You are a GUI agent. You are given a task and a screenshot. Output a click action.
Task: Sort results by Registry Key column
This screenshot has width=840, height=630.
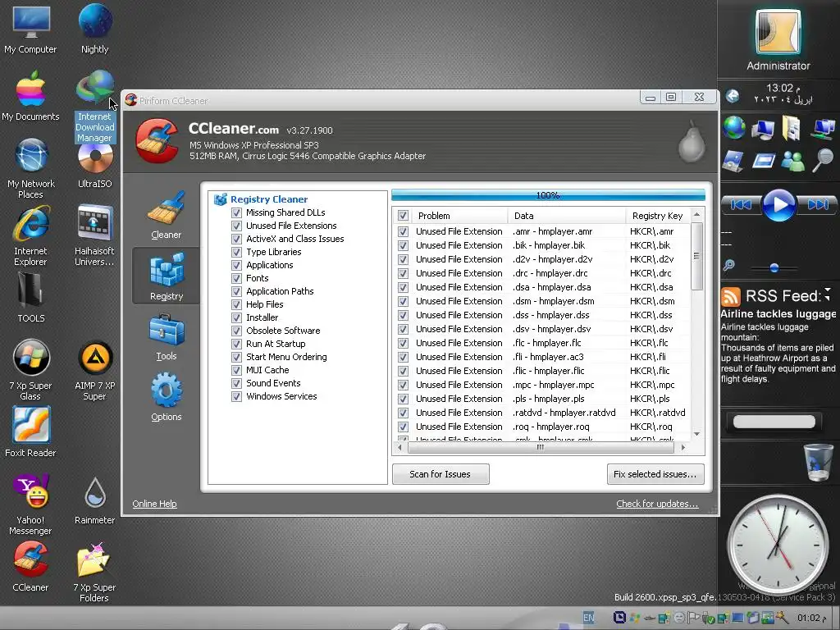(x=658, y=216)
